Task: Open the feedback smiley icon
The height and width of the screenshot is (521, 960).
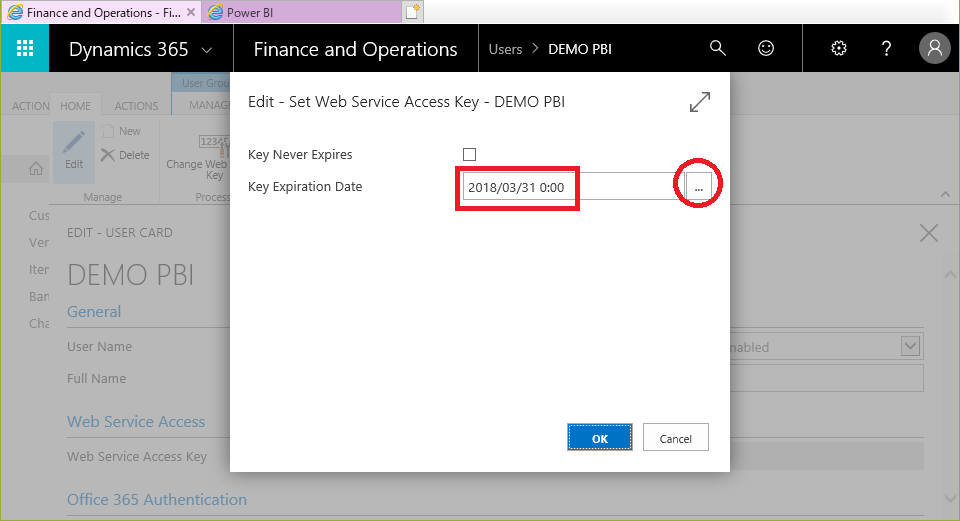Action: 766,48
